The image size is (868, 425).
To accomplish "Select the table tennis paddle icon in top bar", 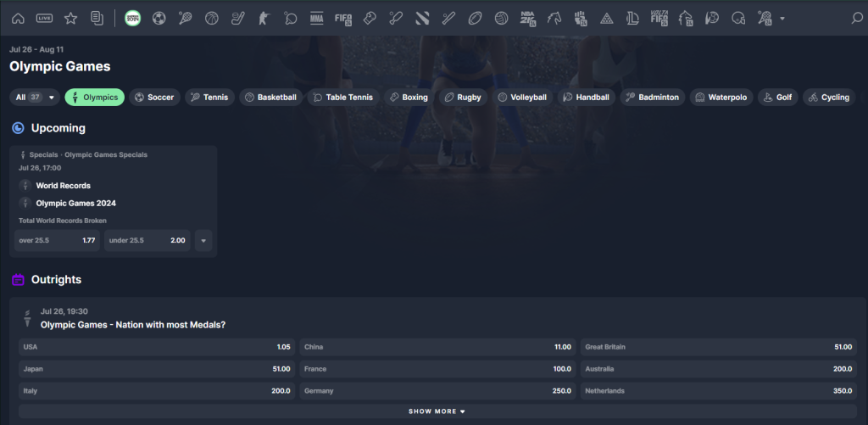I will [290, 19].
